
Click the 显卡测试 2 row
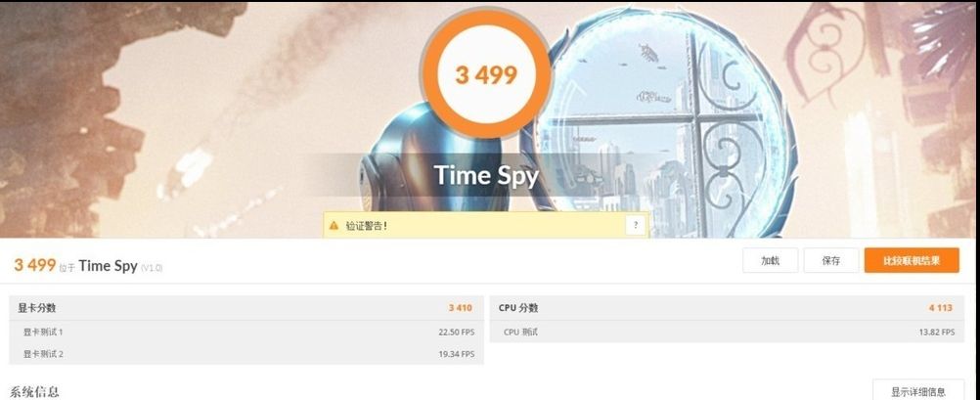point(245,354)
